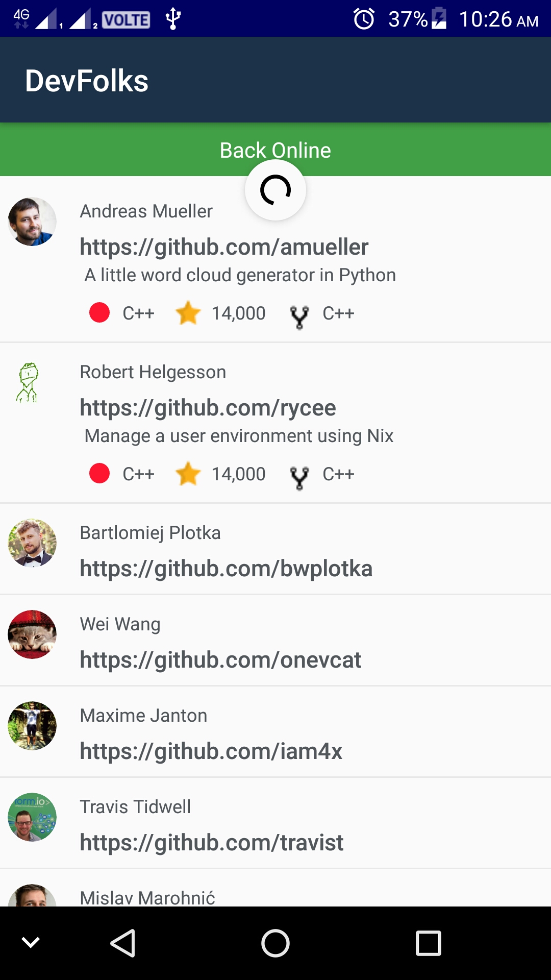Tap the Android back navigation button
551x980 pixels.
pos(123,943)
